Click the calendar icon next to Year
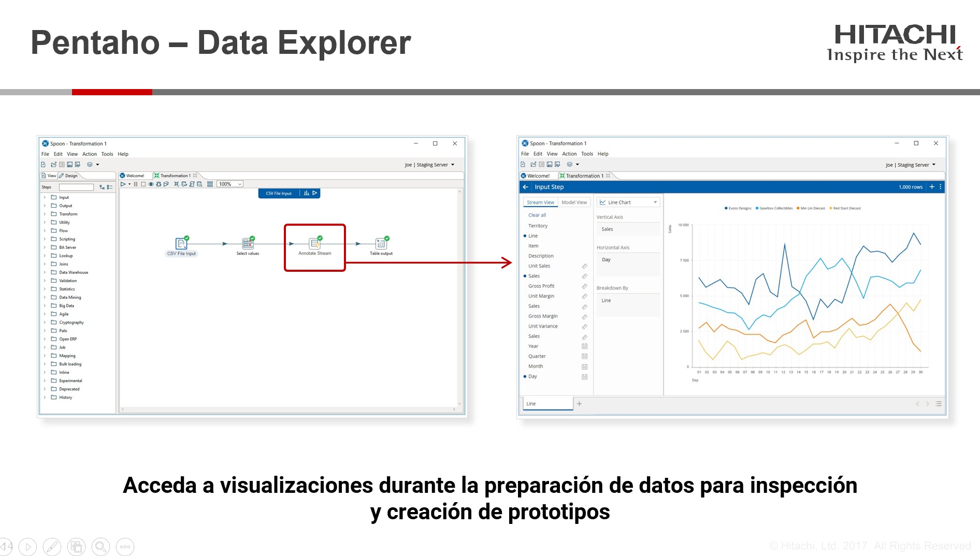 tap(585, 346)
